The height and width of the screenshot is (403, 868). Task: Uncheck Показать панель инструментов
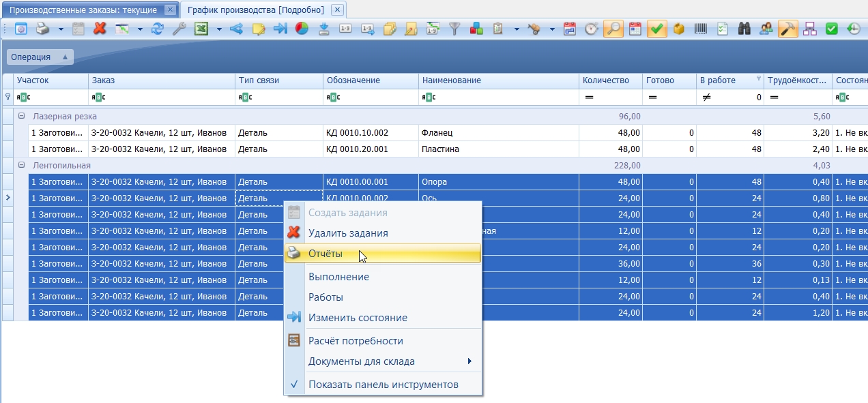[383, 385]
